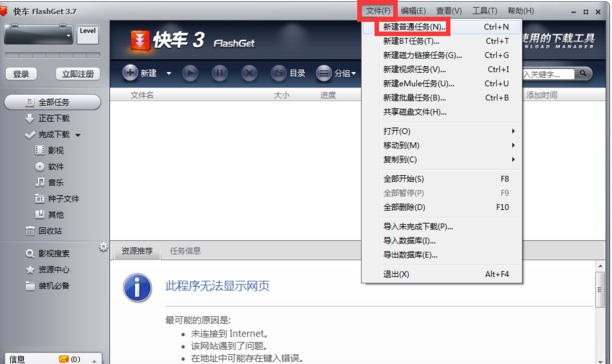Open the 工具(T) menu

pyautogui.click(x=484, y=11)
